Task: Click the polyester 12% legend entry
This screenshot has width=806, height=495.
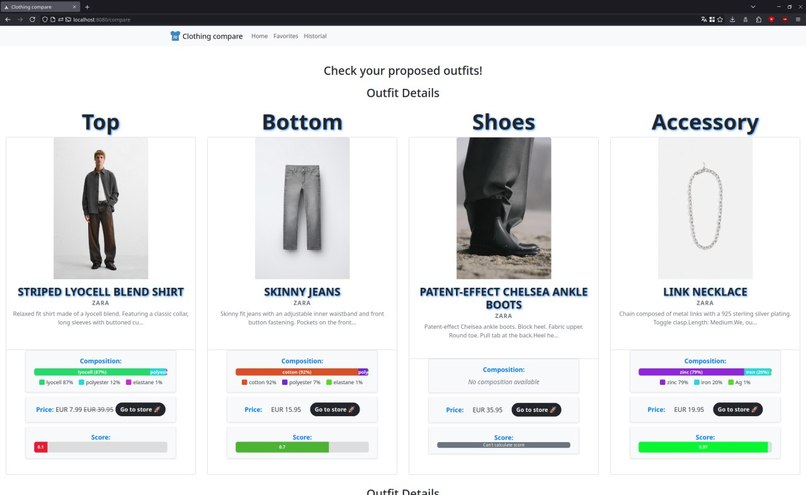Action: click(x=99, y=382)
